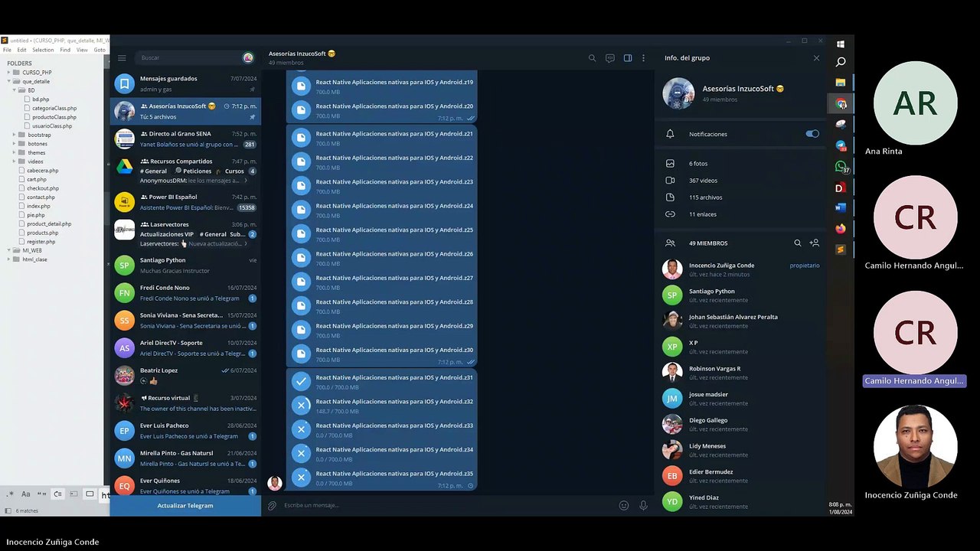Toggle the Sublime sidebar from status bar icon

coord(8,510)
